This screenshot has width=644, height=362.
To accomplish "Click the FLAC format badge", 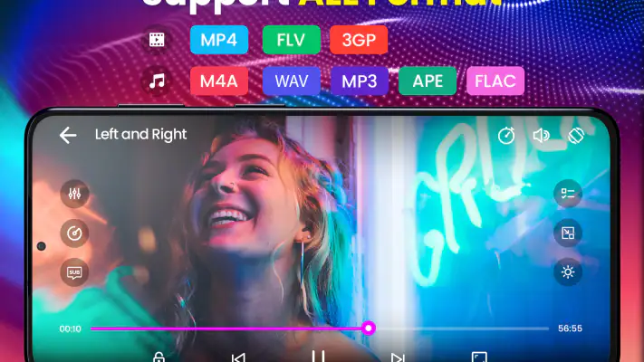I will (495, 81).
